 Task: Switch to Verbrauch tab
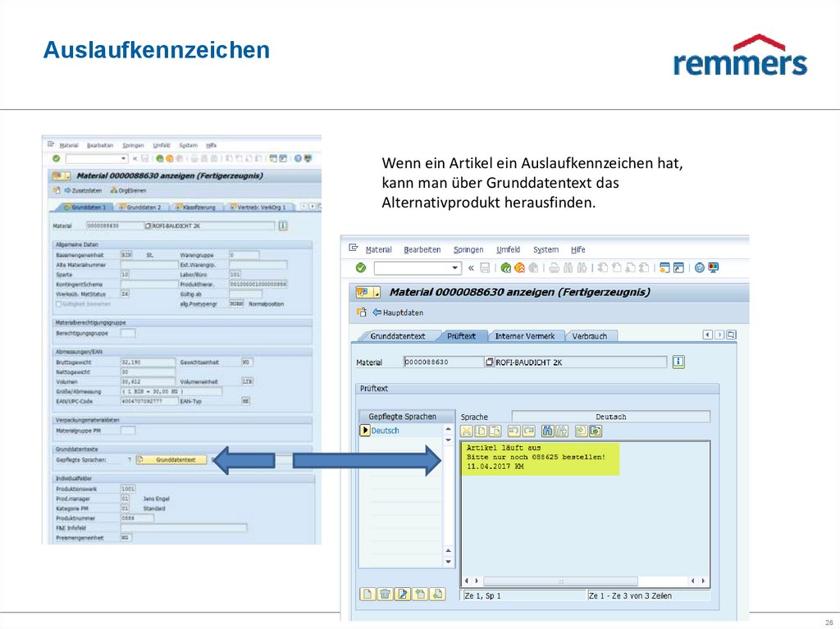pyautogui.click(x=589, y=336)
